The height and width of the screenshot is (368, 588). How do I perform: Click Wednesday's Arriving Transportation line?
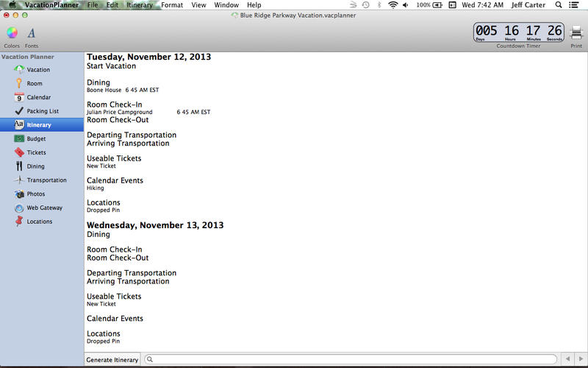(x=128, y=281)
